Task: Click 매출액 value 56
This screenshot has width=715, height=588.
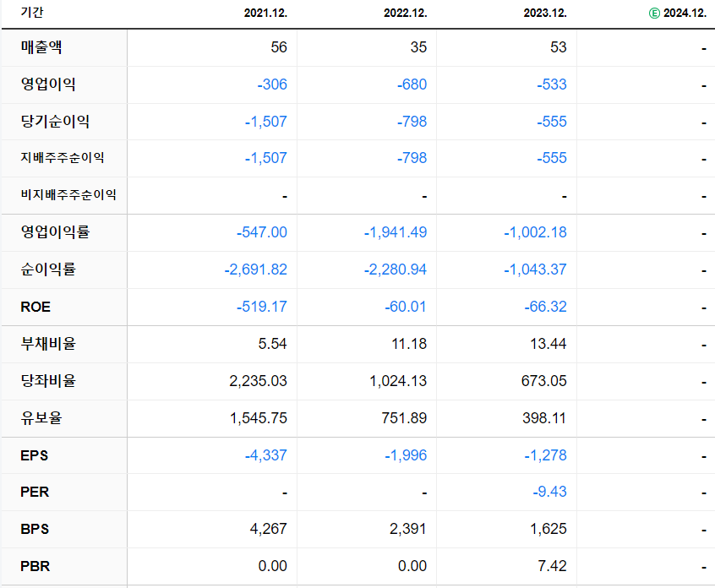Action: pos(279,47)
